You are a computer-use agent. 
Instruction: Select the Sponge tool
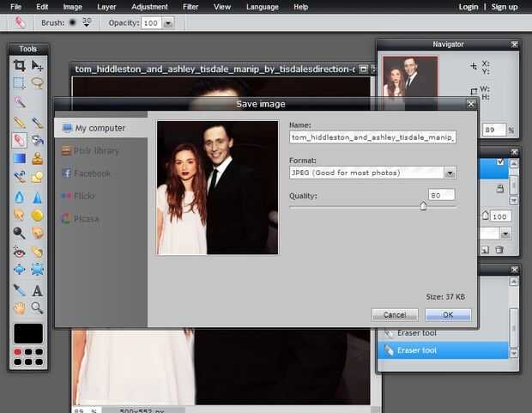(x=37, y=215)
